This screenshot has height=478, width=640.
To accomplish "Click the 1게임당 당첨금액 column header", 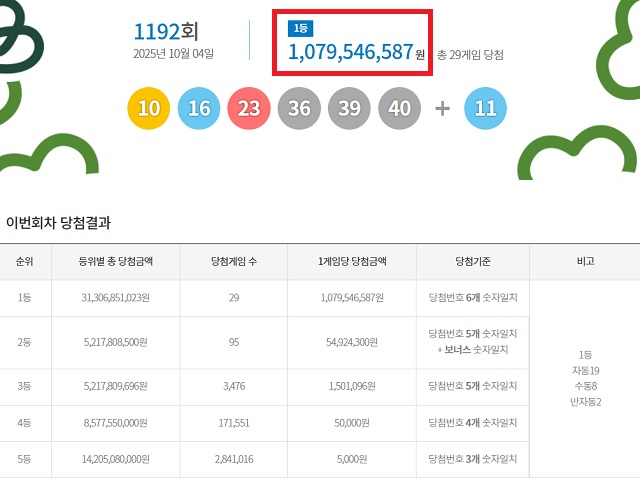I will (352, 262).
